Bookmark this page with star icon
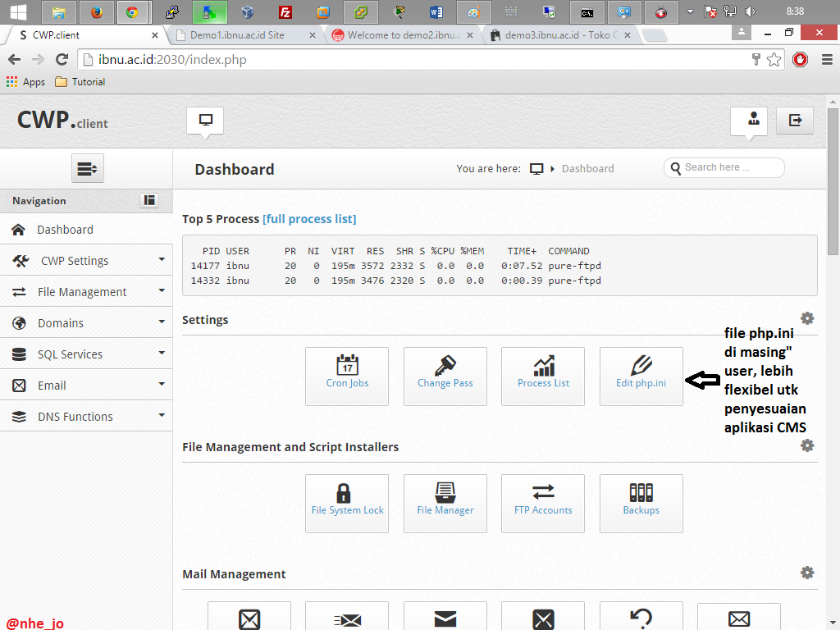The image size is (840, 630). pyautogui.click(x=774, y=59)
